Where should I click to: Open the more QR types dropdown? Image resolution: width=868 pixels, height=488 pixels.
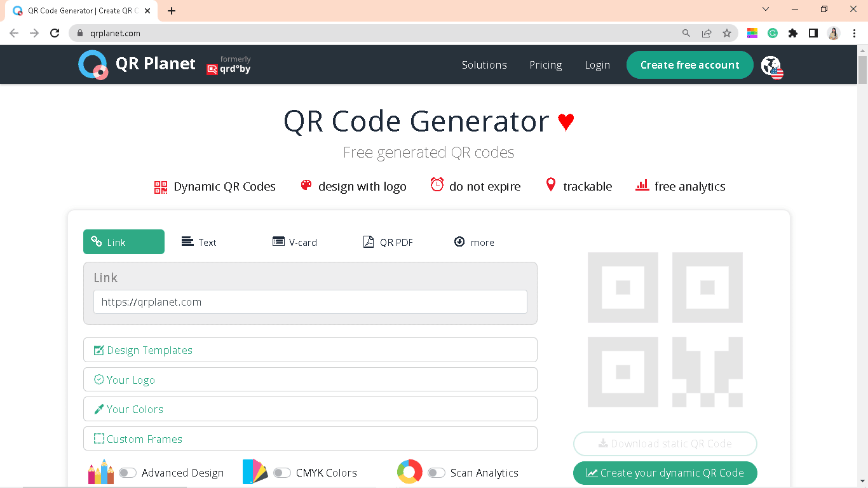474,242
